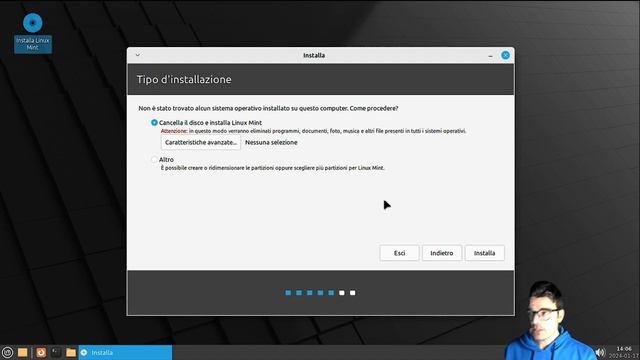Viewport: 640px width, 360px height.
Task: Click the Esci button
Action: (x=399, y=253)
